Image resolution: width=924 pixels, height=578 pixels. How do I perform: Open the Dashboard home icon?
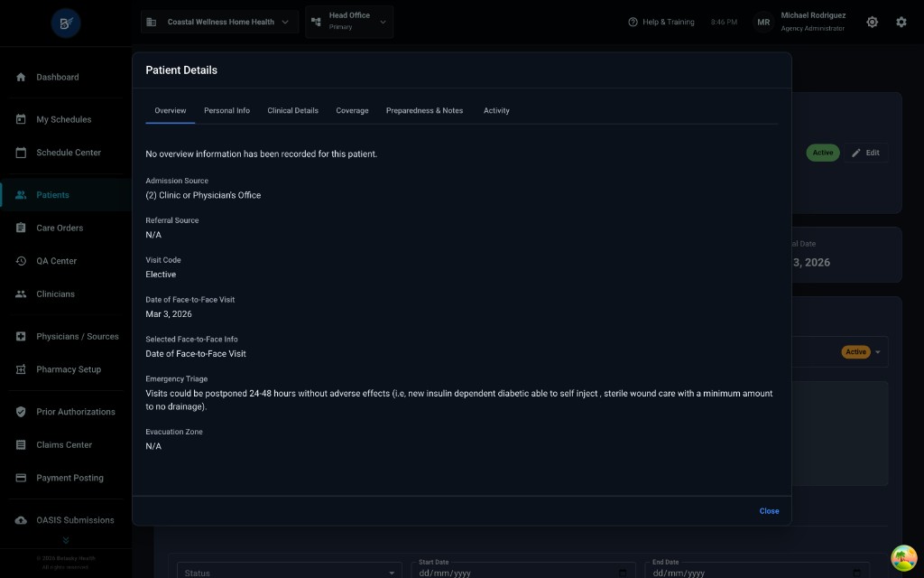(21, 78)
